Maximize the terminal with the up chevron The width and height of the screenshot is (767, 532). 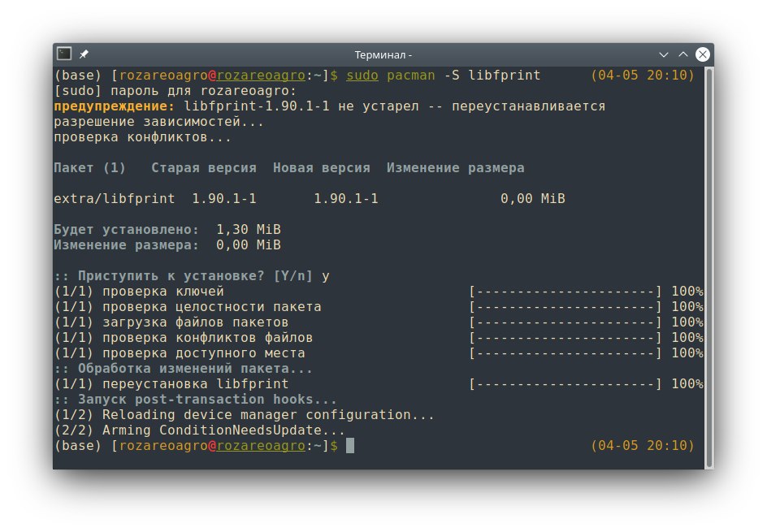tap(682, 54)
